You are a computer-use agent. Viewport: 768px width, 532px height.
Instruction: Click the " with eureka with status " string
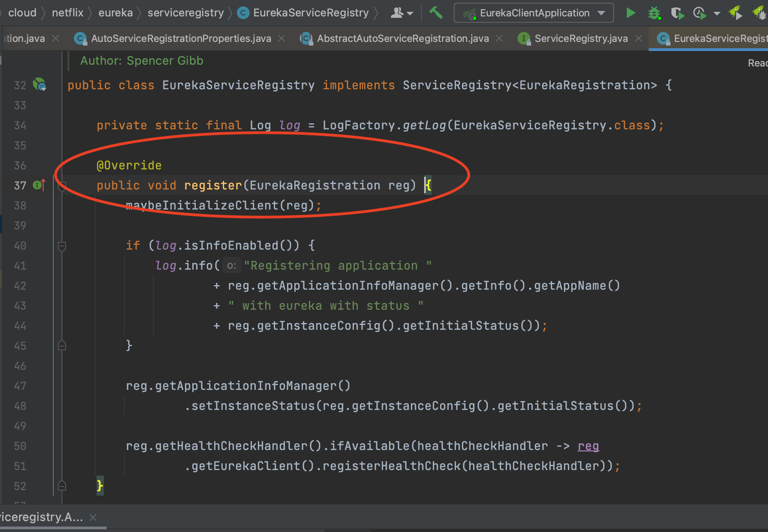point(326,306)
